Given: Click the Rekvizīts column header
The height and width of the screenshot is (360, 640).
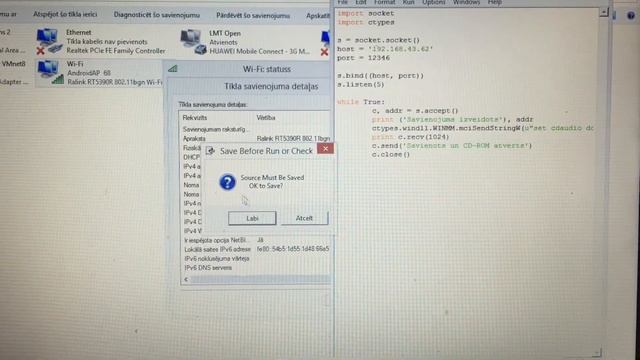Looking at the screenshot, I should (x=195, y=118).
